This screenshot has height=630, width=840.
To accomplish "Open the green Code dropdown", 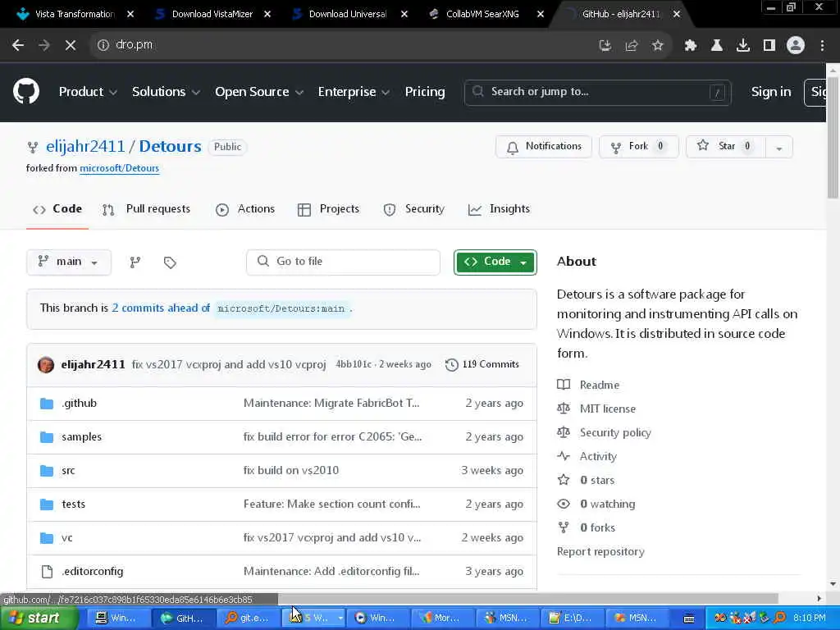I will pyautogui.click(x=495, y=262).
